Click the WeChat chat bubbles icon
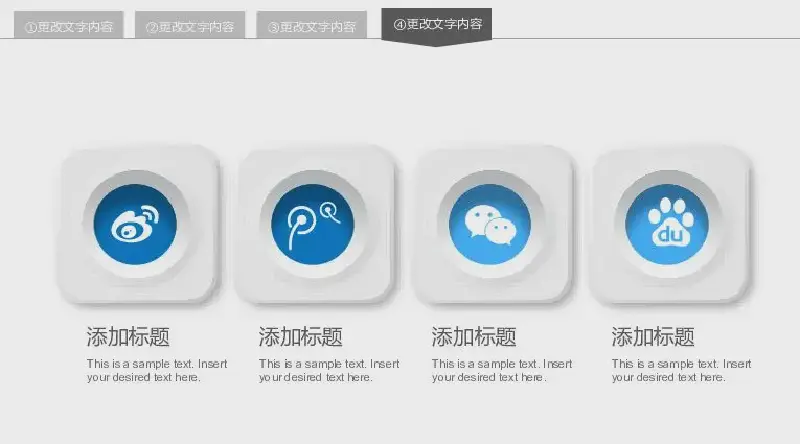The width and height of the screenshot is (800, 444). pyautogui.click(x=490, y=225)
